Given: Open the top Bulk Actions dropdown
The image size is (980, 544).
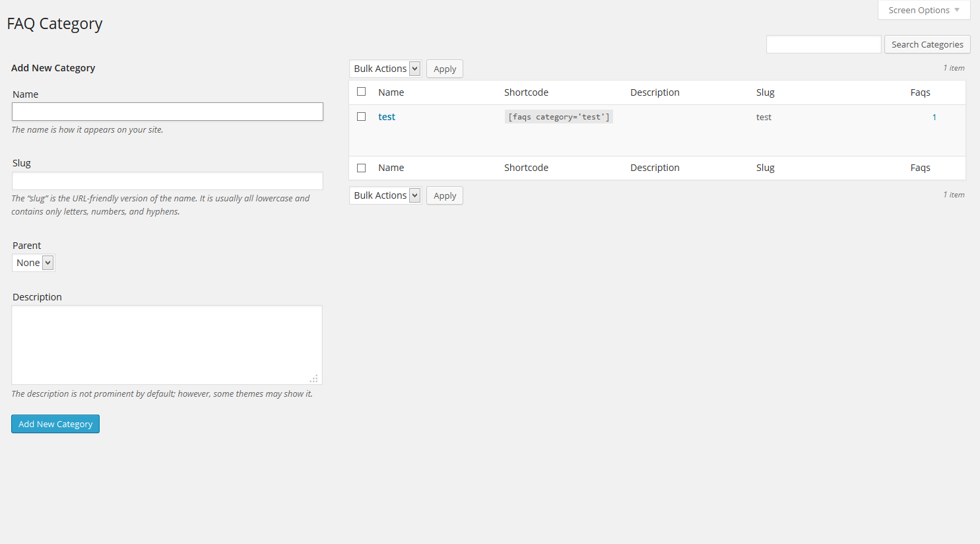Looking at the screenshot, I should [x=385, y=68].
